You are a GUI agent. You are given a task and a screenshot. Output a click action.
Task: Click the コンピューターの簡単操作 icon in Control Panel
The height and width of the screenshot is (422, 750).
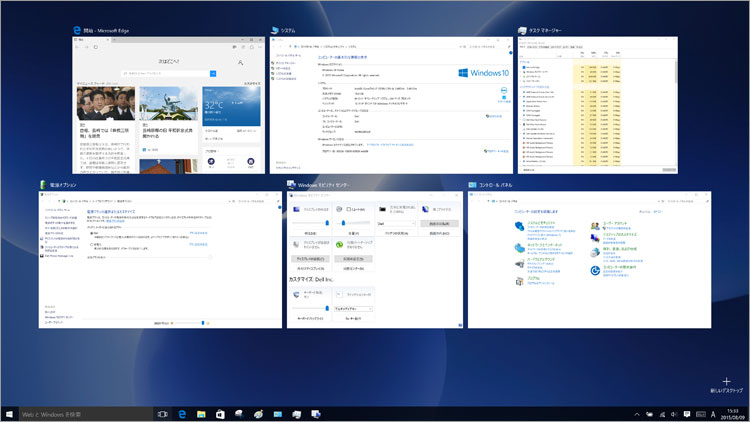tap(595, 270)
